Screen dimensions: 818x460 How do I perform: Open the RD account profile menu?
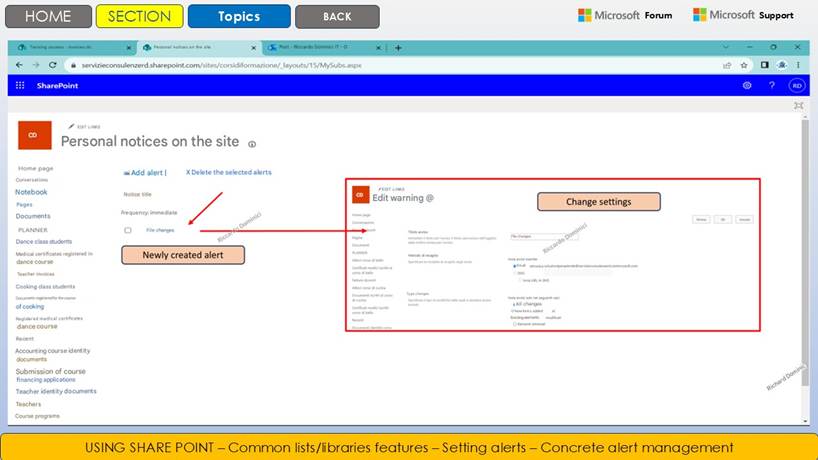[x=796, y=86]
